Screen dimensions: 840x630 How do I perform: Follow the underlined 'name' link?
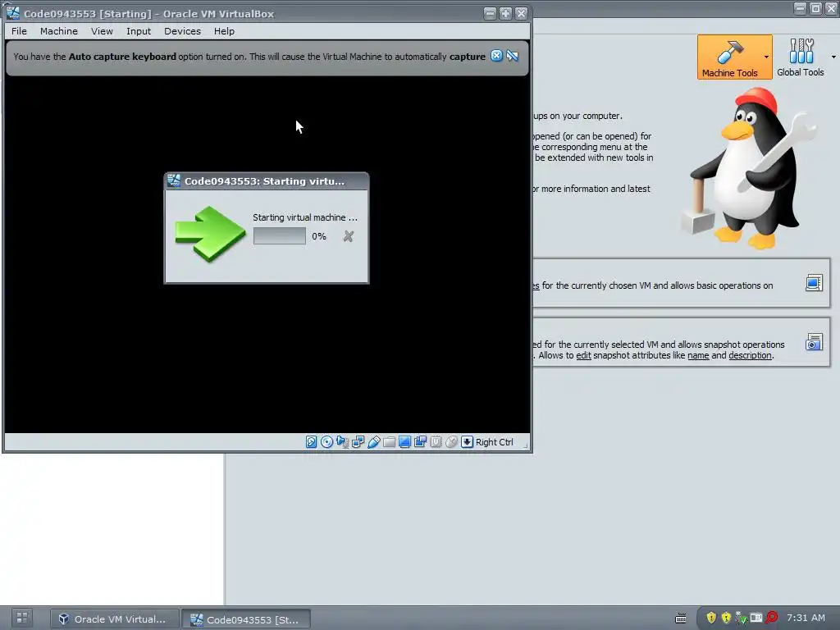698,356
